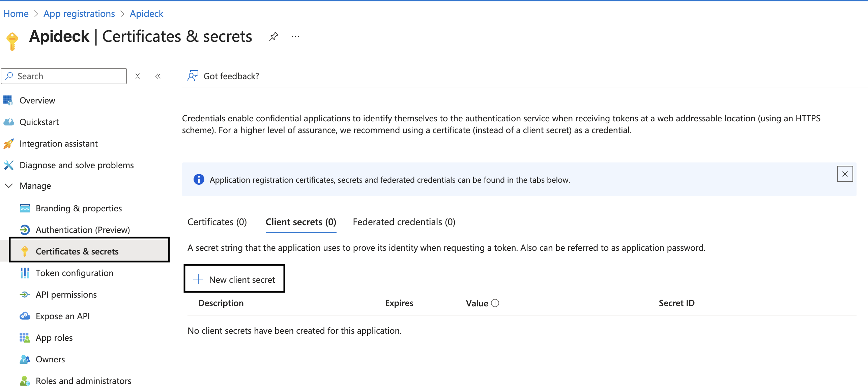Viewport: 868px width, 391px height.
Task: Collapse the Manage section chevron
Action: (x=9, y=186)
